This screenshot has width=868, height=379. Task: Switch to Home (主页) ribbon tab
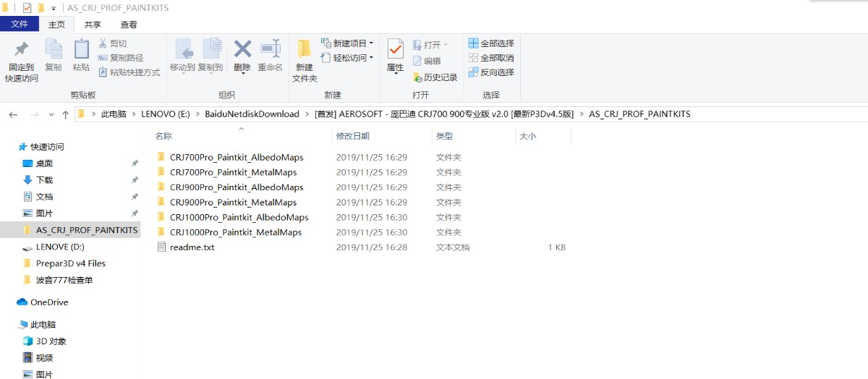[56, 25]
